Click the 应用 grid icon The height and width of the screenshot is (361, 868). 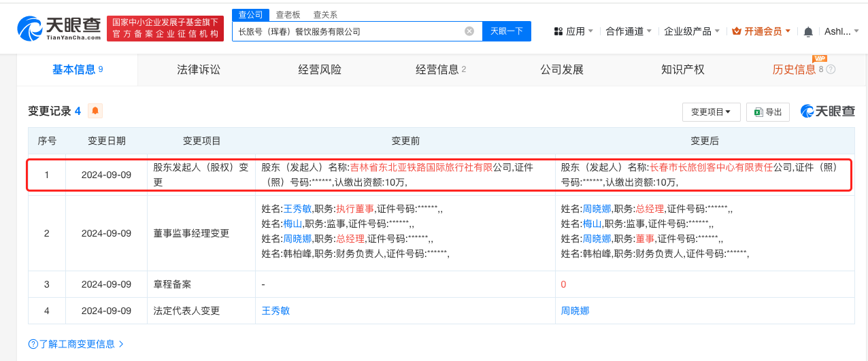558,31
